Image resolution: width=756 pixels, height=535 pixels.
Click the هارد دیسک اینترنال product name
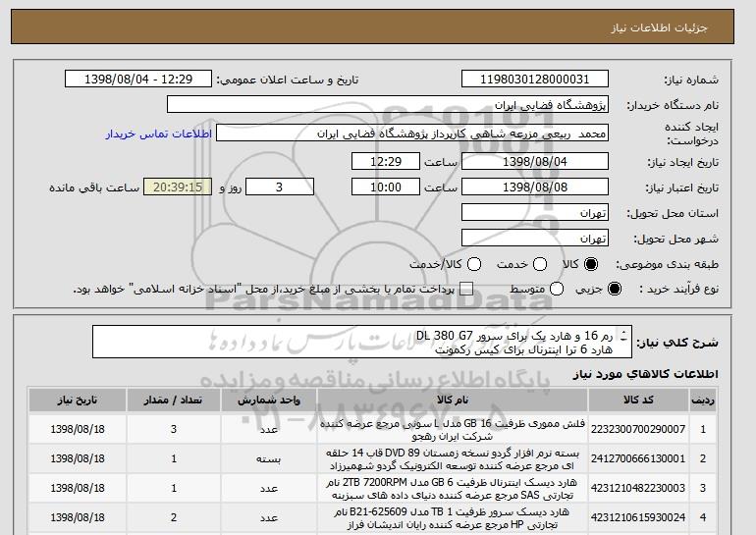(x=453, y=489)
